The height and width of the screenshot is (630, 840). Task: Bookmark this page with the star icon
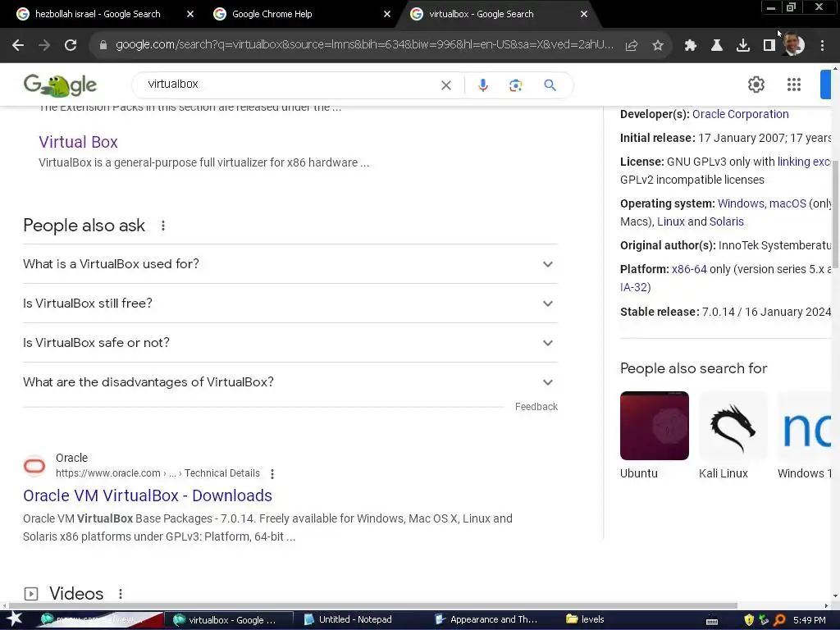pyautogui.click(x=658, y=46)
